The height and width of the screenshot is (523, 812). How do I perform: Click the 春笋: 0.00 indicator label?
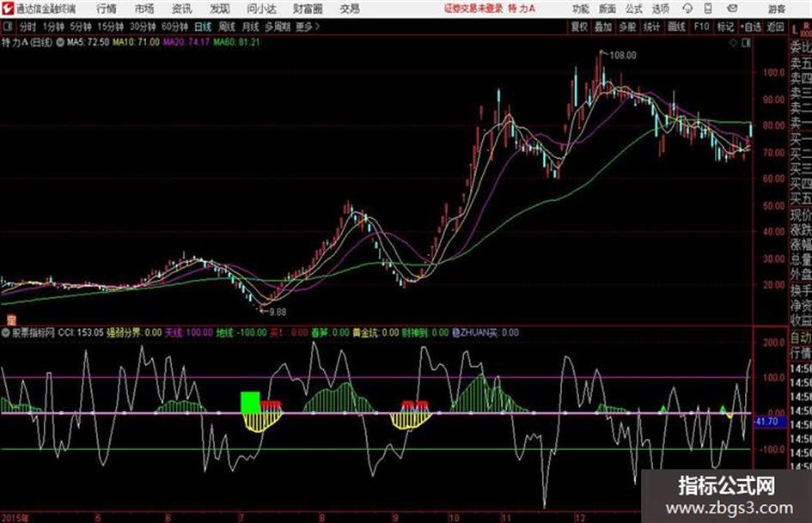(330, 332)
